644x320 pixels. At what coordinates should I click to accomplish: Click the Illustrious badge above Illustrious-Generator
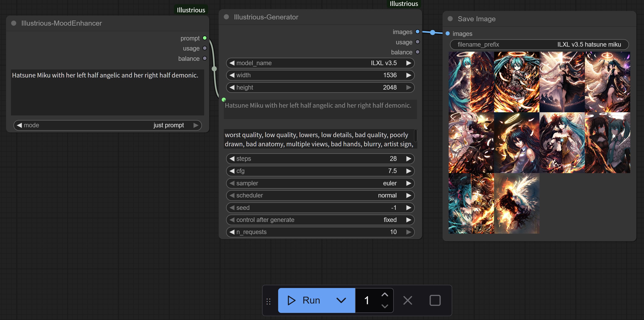pyautogui.click(x=404, y=4)
